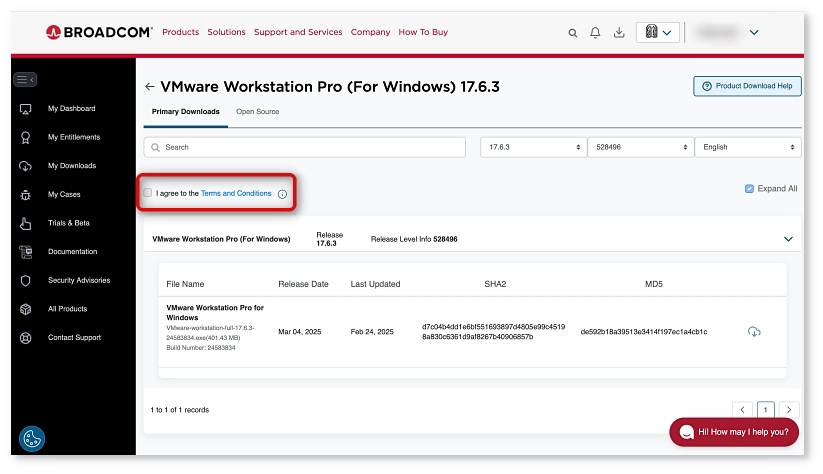This screenshot has width=823, height=474.
Task: Open the English language dropdown
Action: (x=747, y=147)
